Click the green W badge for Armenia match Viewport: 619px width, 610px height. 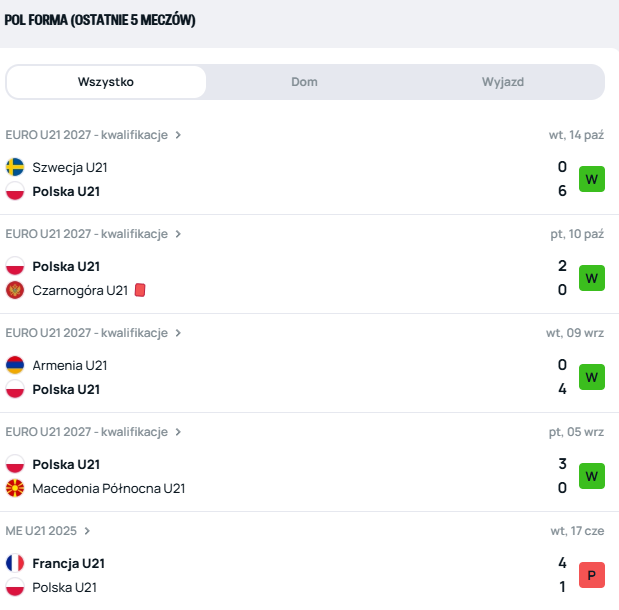coord(592,377)
